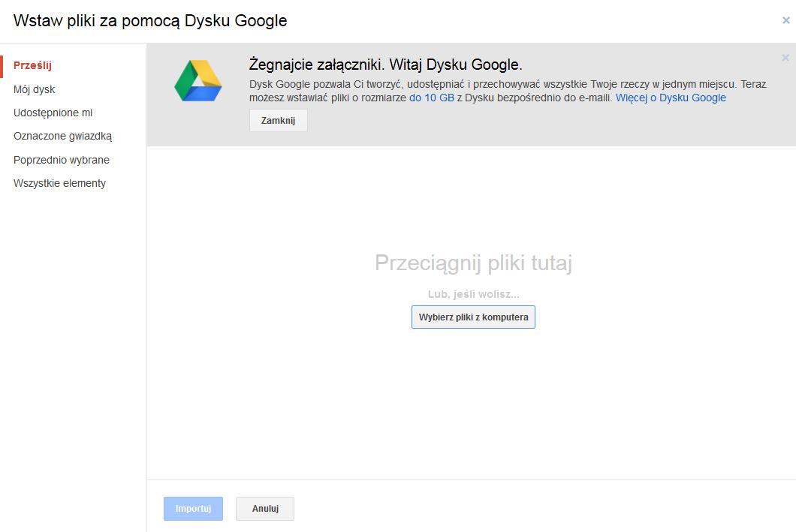Select the Prześlij tab

[x=32, y=65]
